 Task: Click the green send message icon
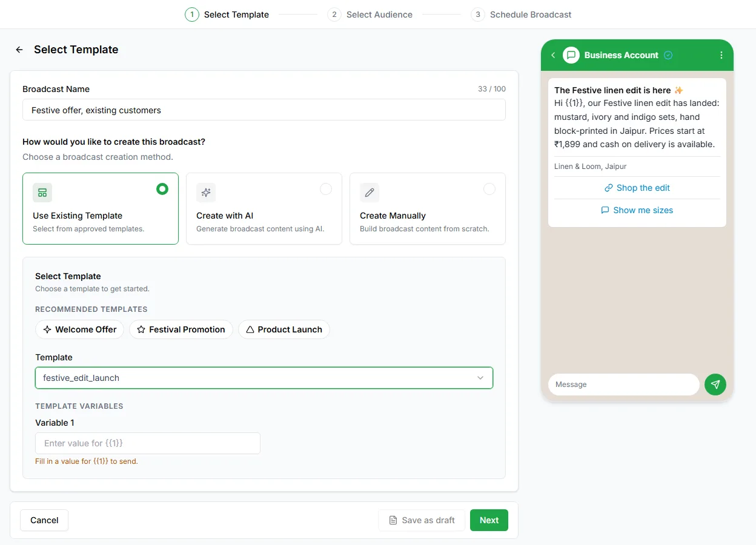715,385
